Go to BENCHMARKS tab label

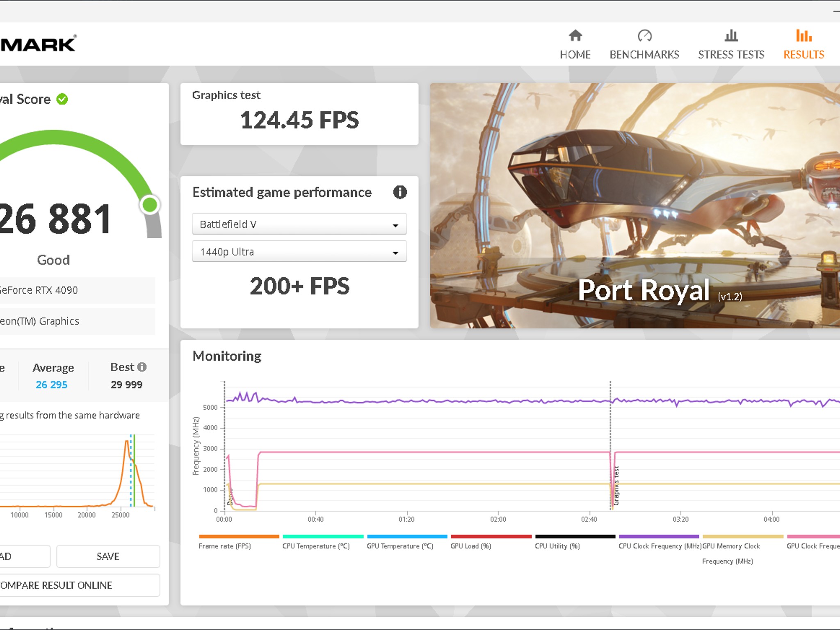(644, 55)
